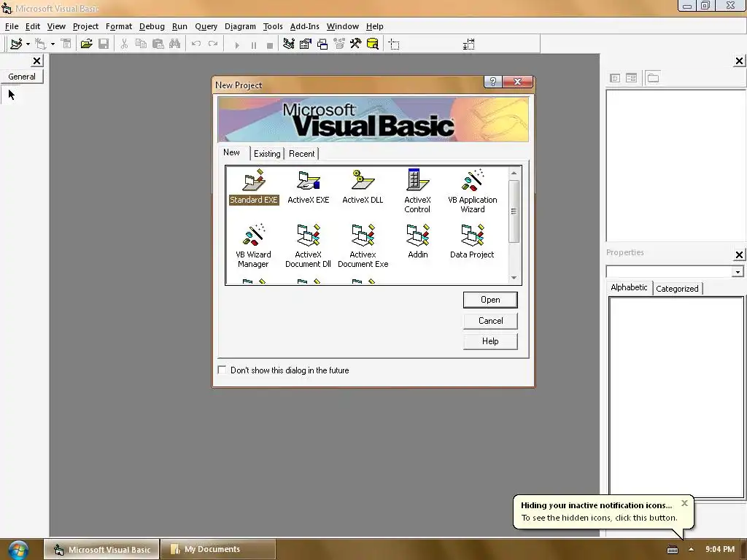The height and width of the screenshot is (560, 747).
Task: Select the VB Wizard Manager item
Action: (253, 246)
